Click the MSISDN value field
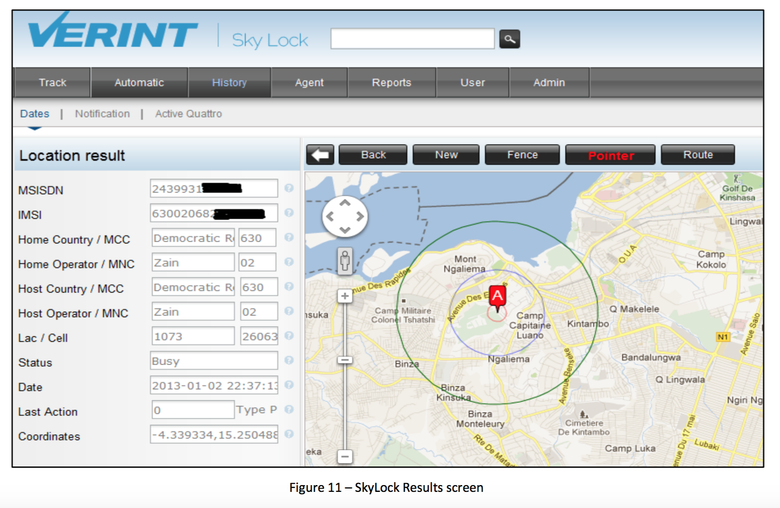 click(214, 189)
